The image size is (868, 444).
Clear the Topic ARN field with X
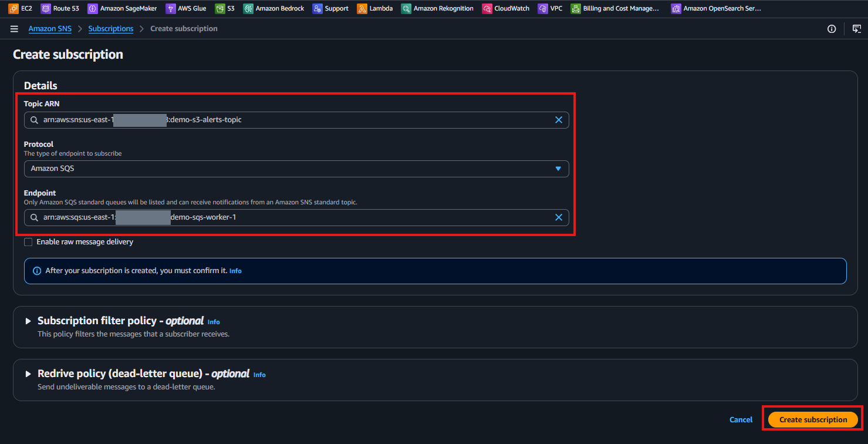coord(559,120)
